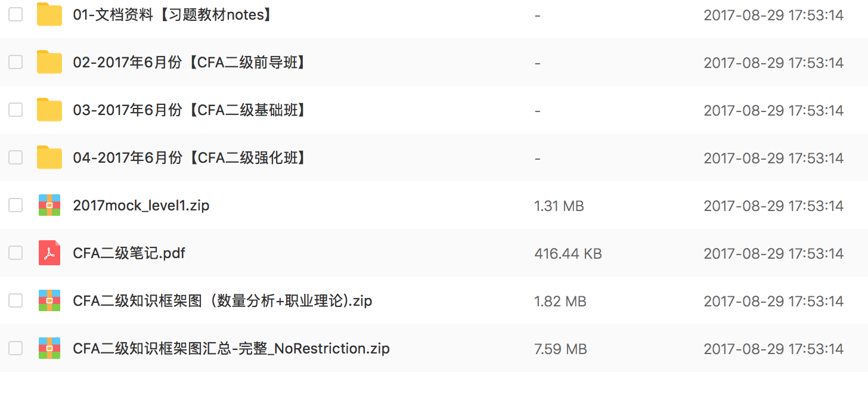Check the box for 01-文档资料 folder
The image size is (868, 397).
(x=15, y=15)
